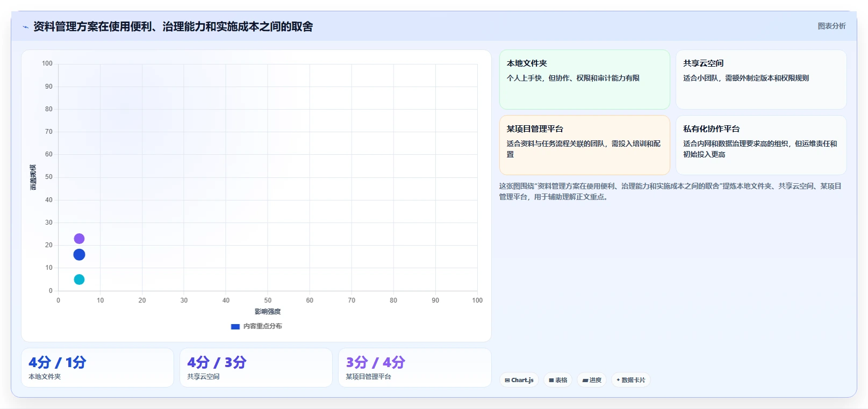Click the icon inside the Chart.js tag
The height and width of the screenshot is (409, 868).
coord(507,380)
